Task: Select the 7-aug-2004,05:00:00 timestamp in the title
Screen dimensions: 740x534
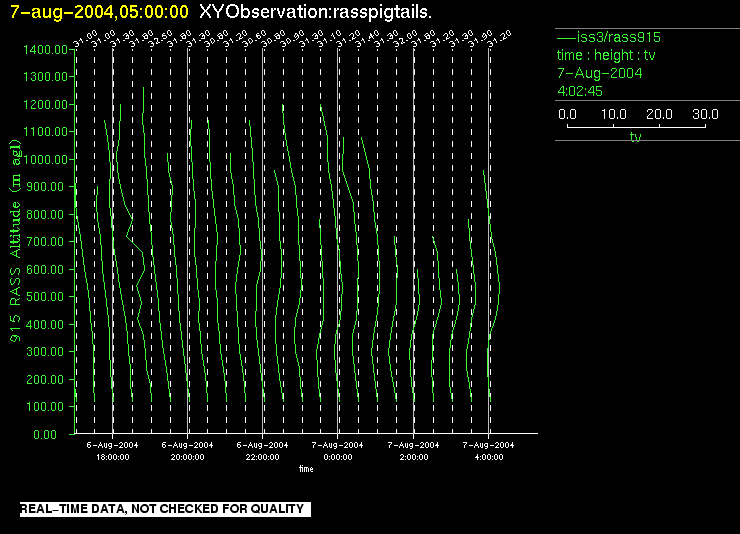Action: tap(99, 12)
